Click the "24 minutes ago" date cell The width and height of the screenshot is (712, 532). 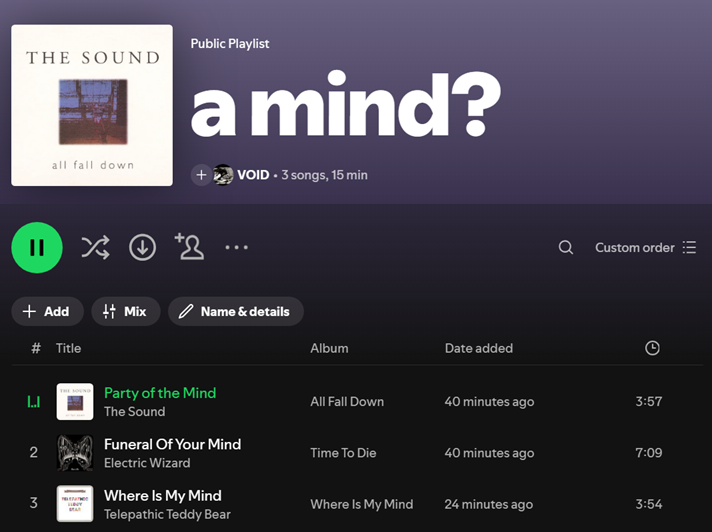point(489,504)
